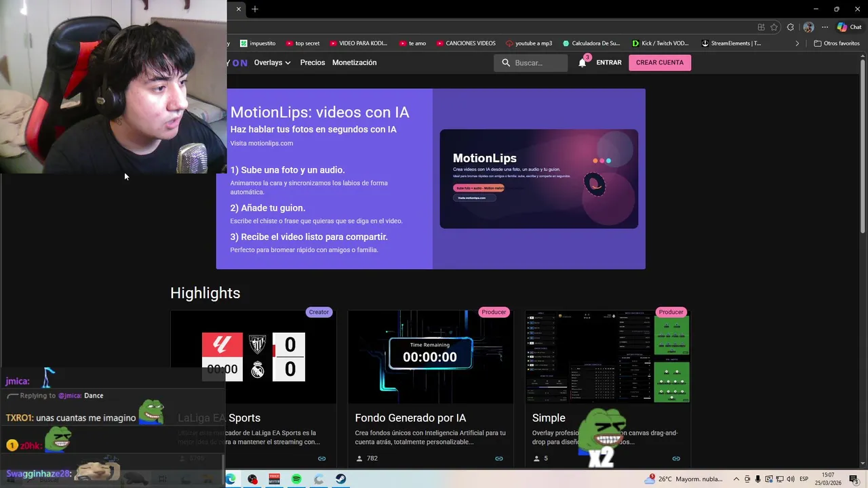Click the MotionLips preview image
The image size is (868, 488).
coord(538,179)
